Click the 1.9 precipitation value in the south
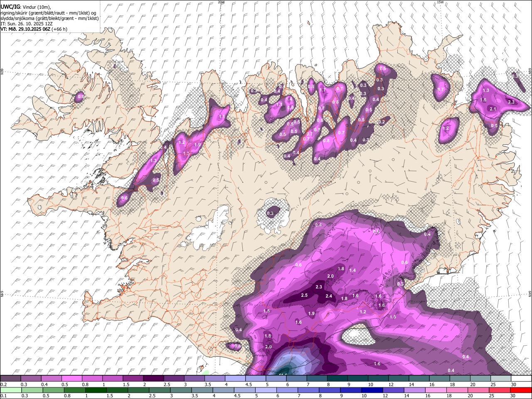The image size is (532, 399). [x=311, y=313]
